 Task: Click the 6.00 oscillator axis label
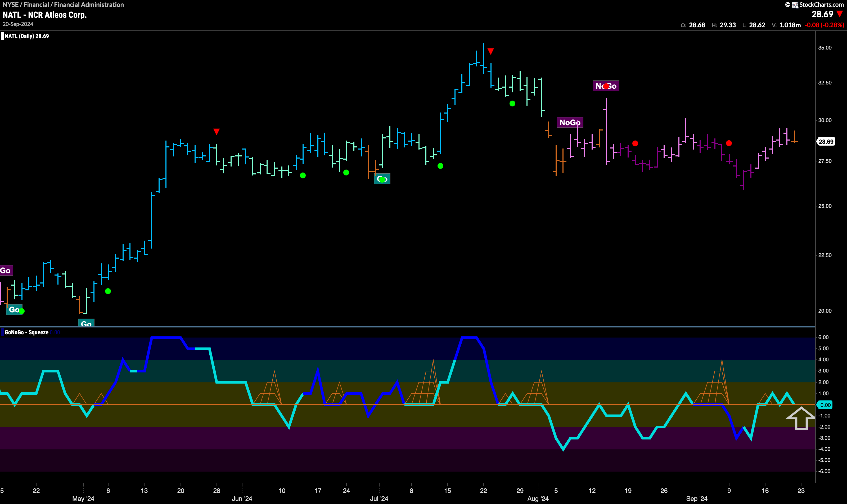pos(823,337)
